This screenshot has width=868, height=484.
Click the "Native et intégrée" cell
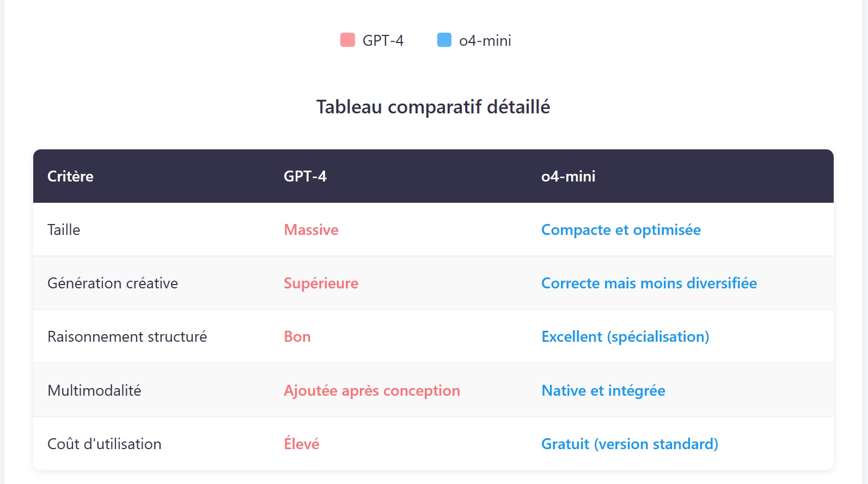coord(603,391)
